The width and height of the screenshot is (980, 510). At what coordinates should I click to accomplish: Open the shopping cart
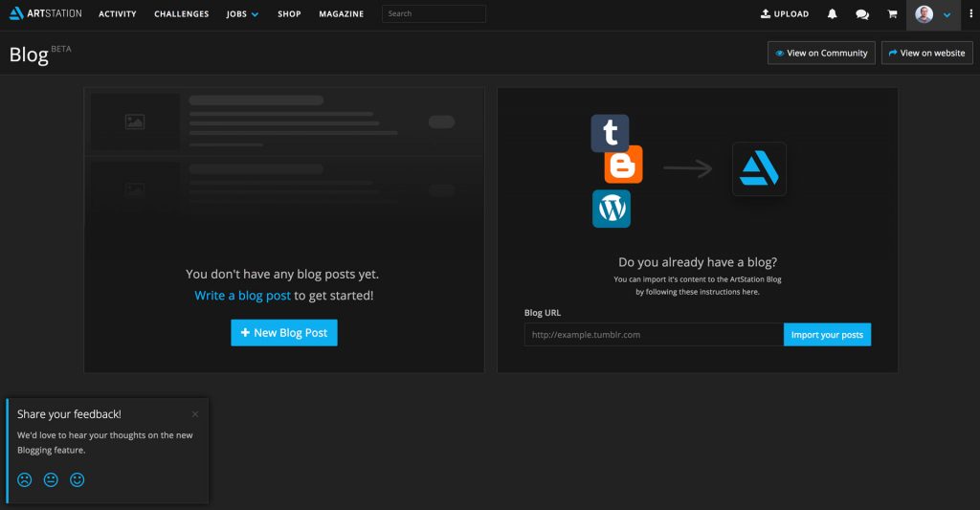[892, 13]
